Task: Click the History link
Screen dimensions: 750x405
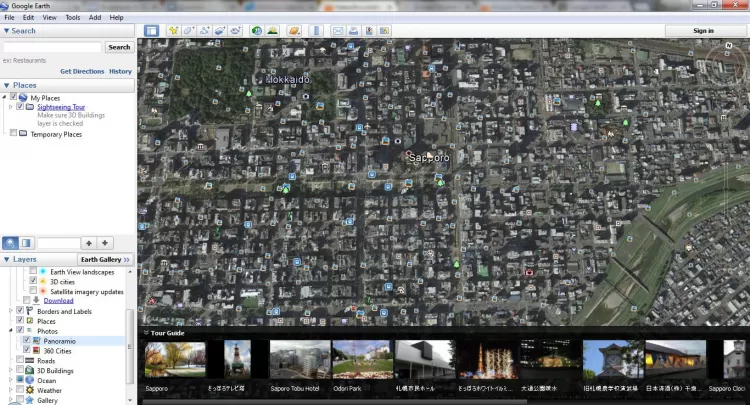Action: click(x=120, y=71)
